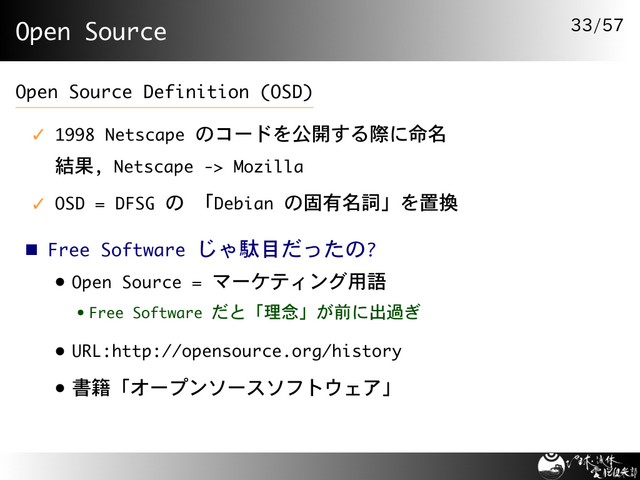The width and height of the screenshot is (640, 480).
Task: Click the Open Source = マーケティング用語 text
Action: tap(229, 282)
